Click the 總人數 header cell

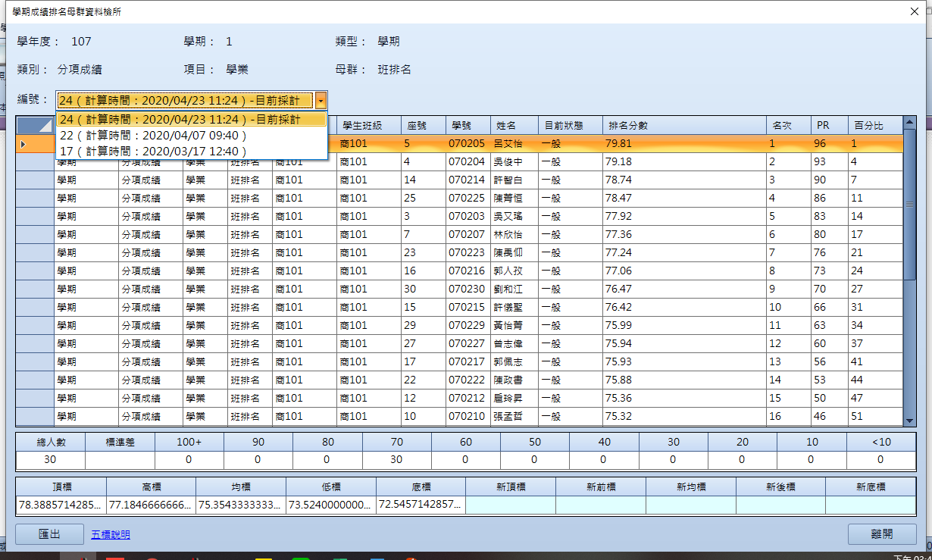coord(51,442)
